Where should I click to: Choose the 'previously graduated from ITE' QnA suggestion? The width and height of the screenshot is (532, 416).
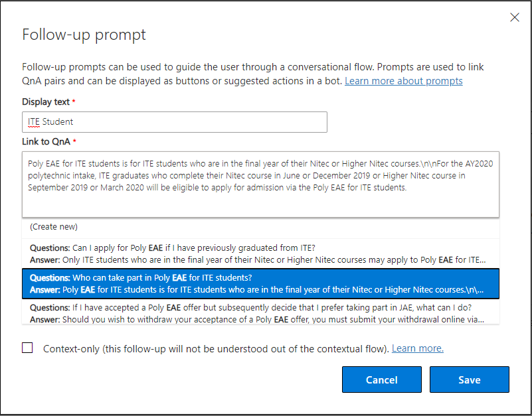(x=260, y=253)
